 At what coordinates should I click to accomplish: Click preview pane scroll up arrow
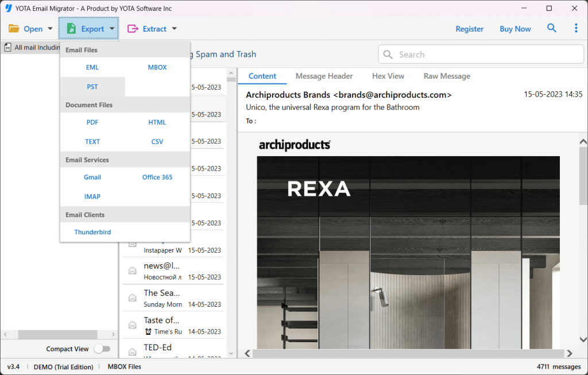[x=583, y=142]
